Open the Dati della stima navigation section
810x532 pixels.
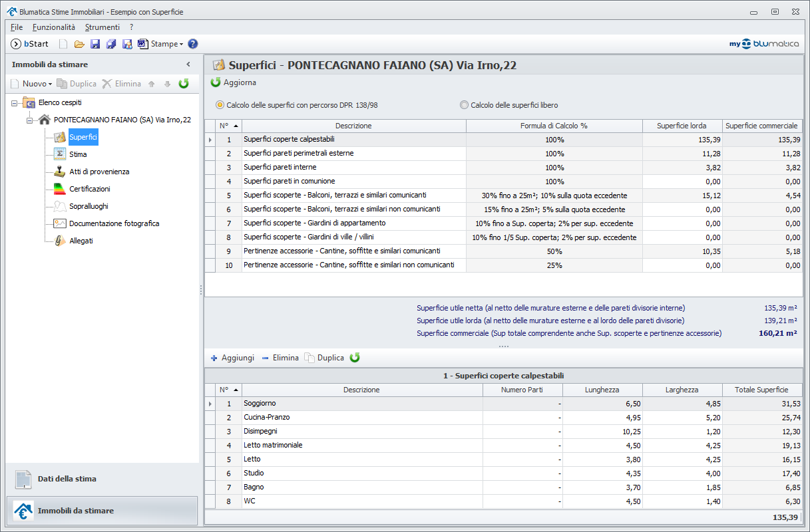pyautogui.click(x=102, y=479)
